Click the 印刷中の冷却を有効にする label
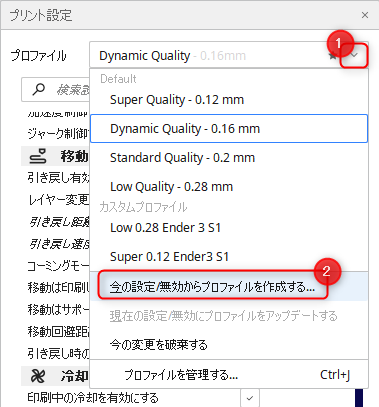This screenshot has width=379, height=407. [93, 398]
